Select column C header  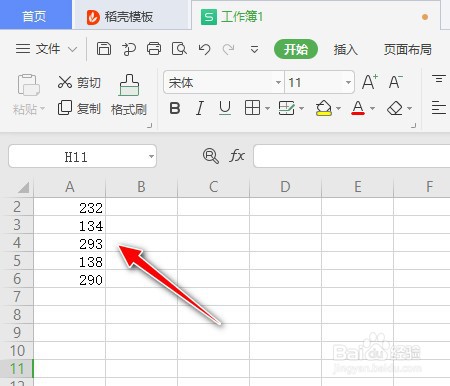[x=213, y=187]
